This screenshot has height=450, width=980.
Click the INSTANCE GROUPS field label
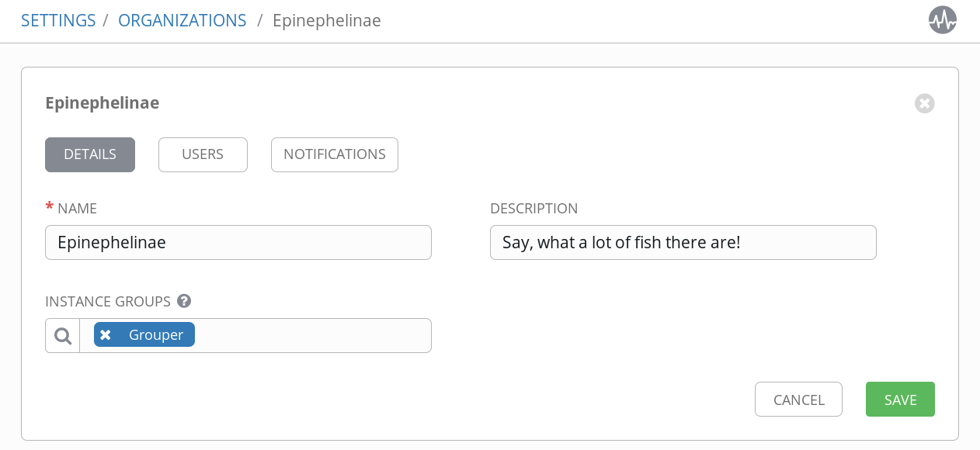(108, 301)
